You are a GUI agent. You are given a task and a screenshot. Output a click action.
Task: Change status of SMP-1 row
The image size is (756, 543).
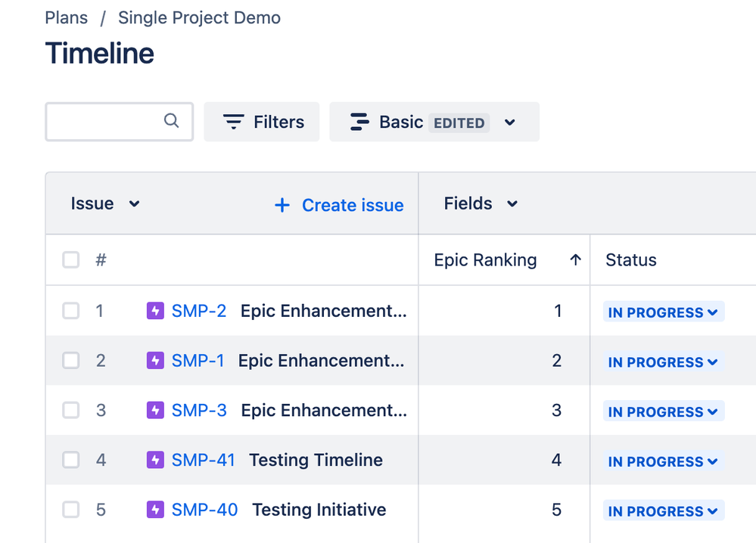coord(664,361)
